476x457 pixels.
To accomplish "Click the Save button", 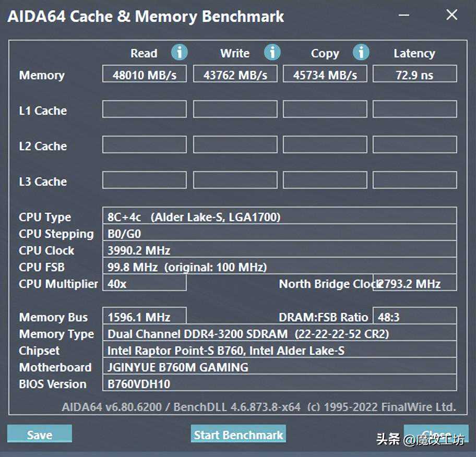I will pyautogui.click(x=40, y=435).
